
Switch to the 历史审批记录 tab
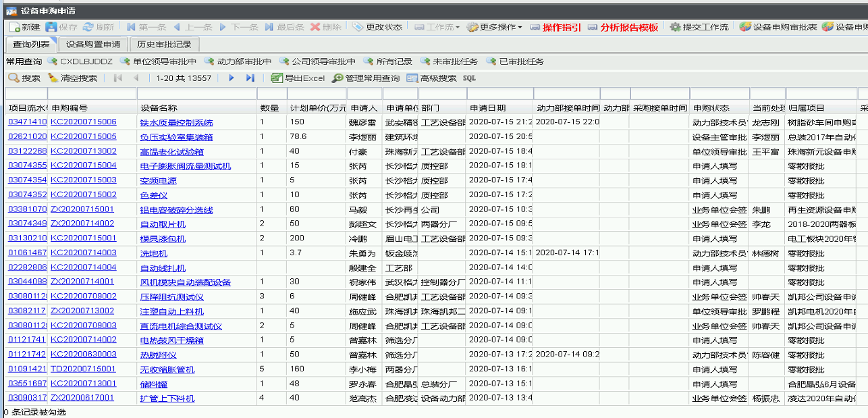pyautogui.click(x=164, y=45)
